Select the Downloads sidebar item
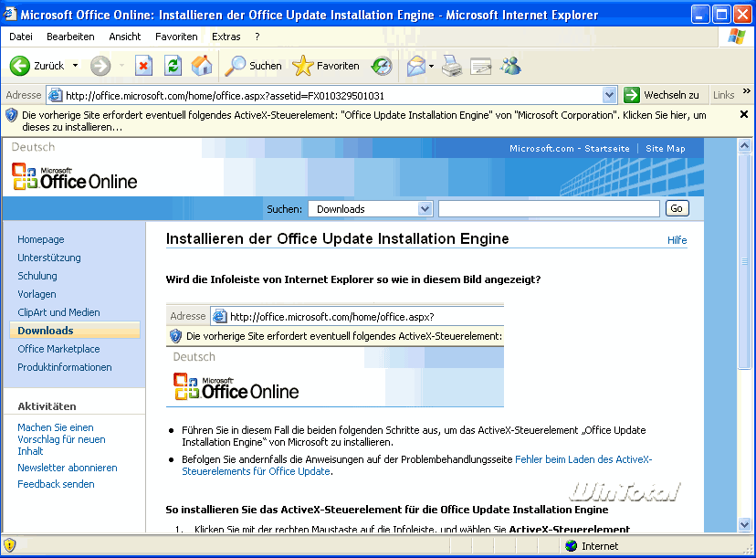This screenshot has height=558, width=756. click(x=75, y=331)
